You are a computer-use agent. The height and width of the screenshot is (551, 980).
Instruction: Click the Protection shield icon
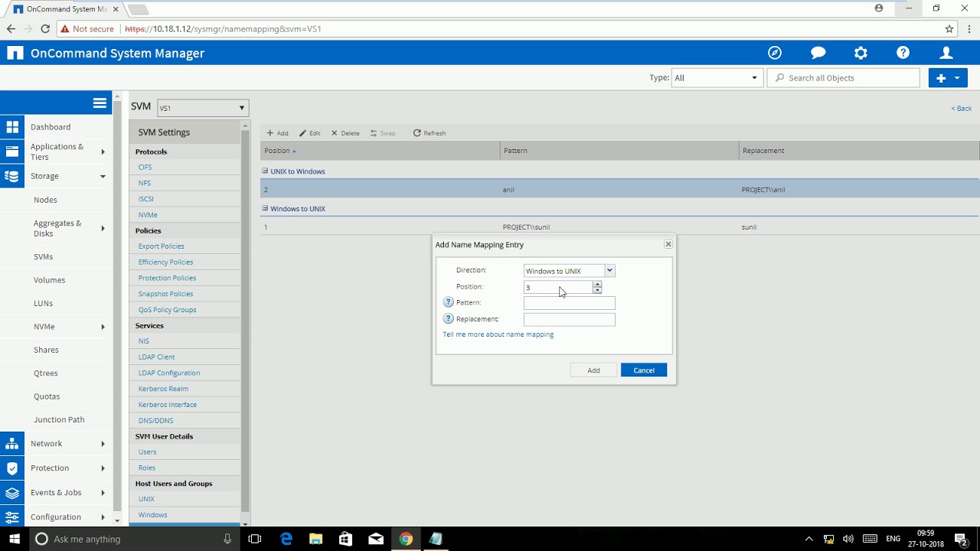coord(12,468)
